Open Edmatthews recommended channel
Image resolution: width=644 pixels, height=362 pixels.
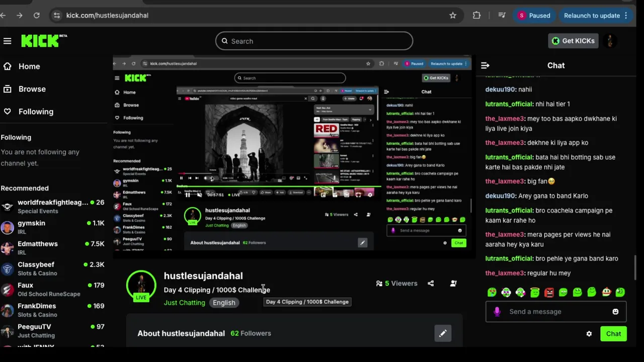pos(53,247)
